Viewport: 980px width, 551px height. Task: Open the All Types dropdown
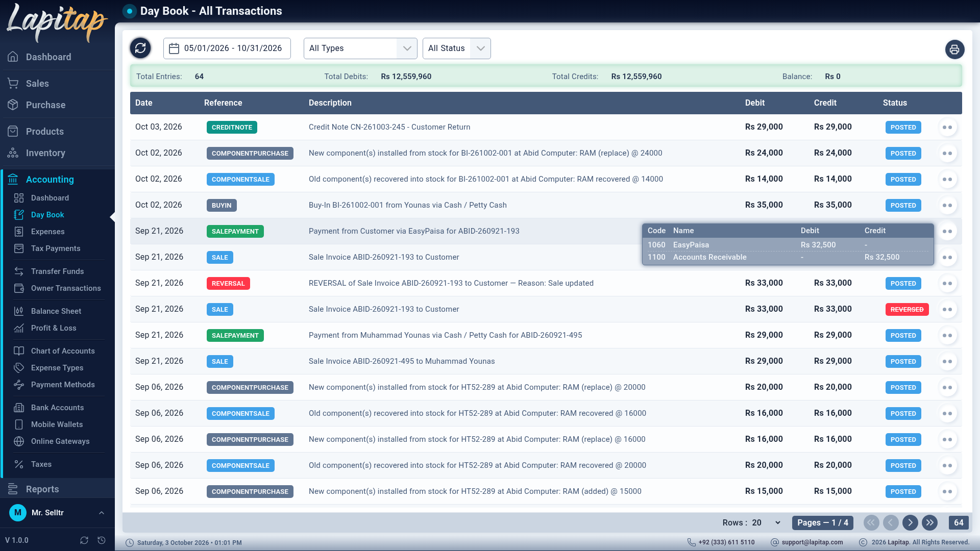tap(360, 48)
